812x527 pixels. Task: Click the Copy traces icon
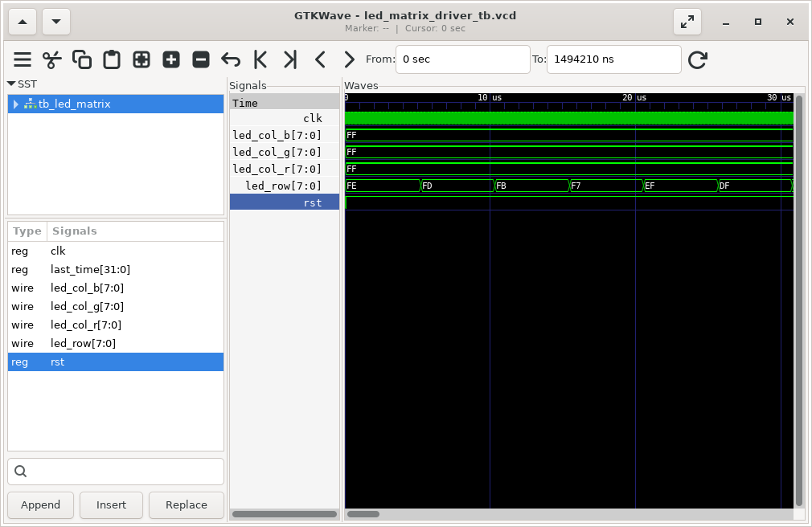82,59
